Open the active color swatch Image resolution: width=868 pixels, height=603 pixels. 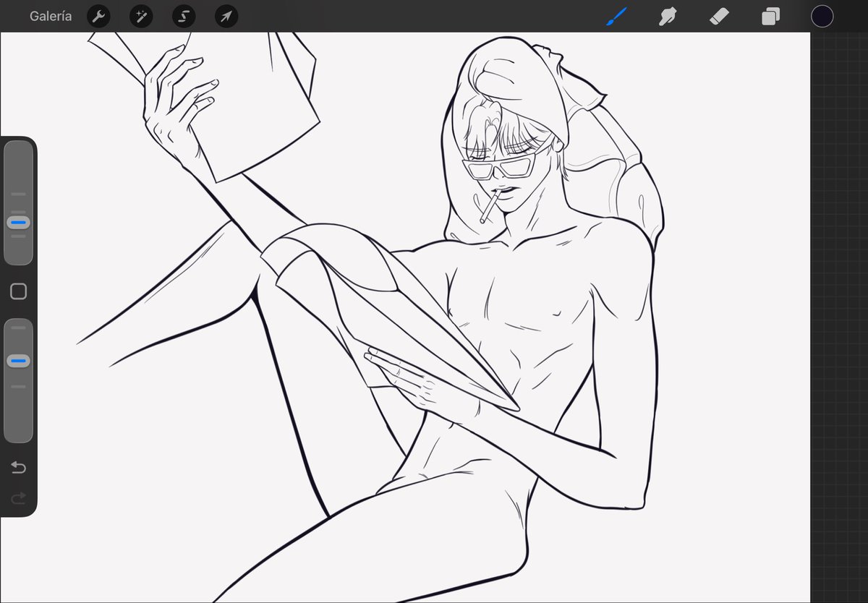click(x=822, y=17)
